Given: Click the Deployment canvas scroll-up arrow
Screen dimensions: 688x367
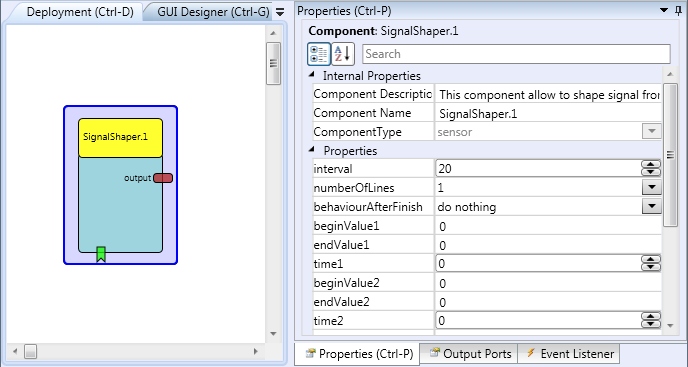Looking at the screenshot, I should point(273,33).
